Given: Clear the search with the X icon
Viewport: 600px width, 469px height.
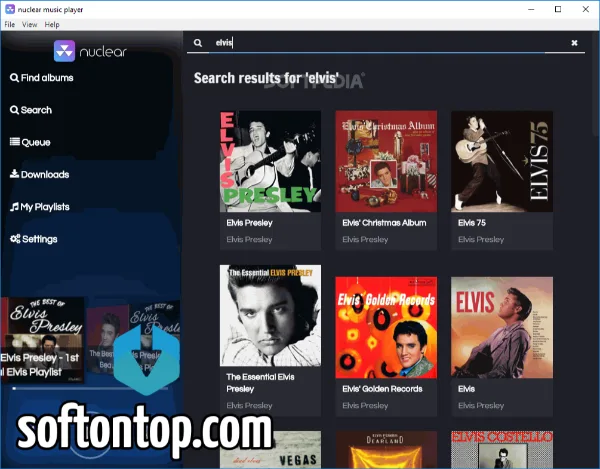Looking at the screenshot, I should tap(574, 43).
